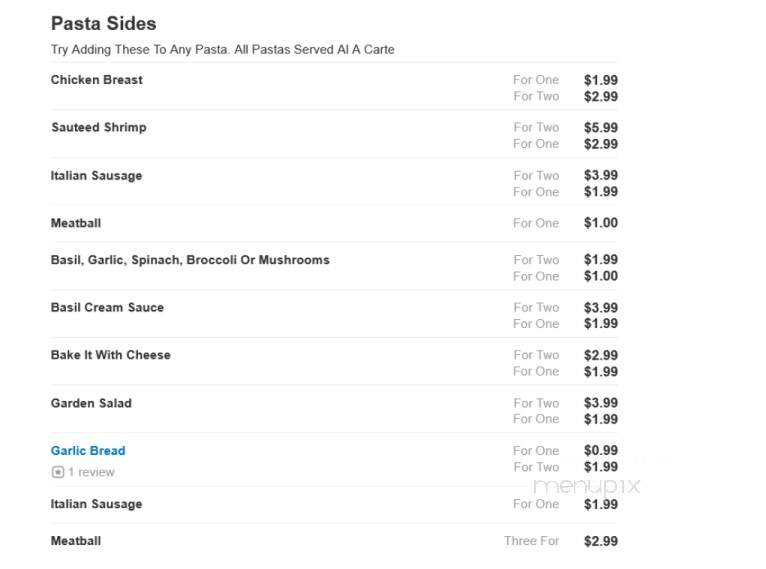
Task: Click the Bake It With Cheese item
Action: (111, 355)
